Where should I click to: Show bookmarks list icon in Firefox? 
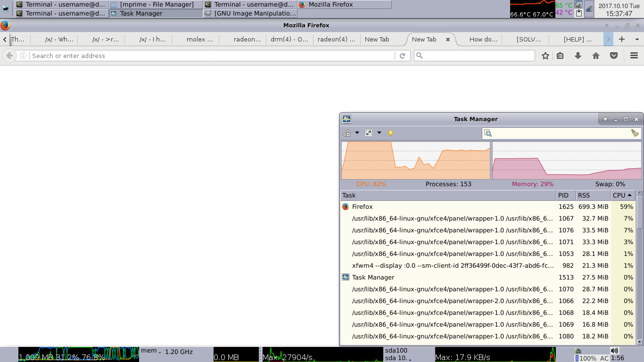[x=560, y=56]
